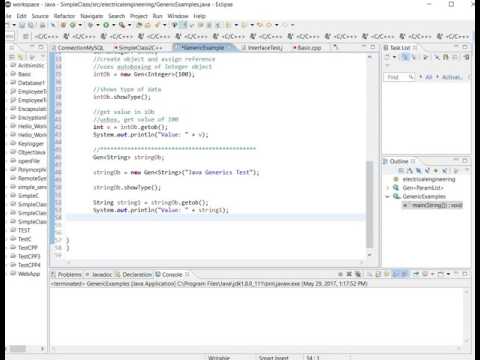The image size is (480, 360).
Task: Click line with stringOb.showType() in editor
Action: click(127, 187)
